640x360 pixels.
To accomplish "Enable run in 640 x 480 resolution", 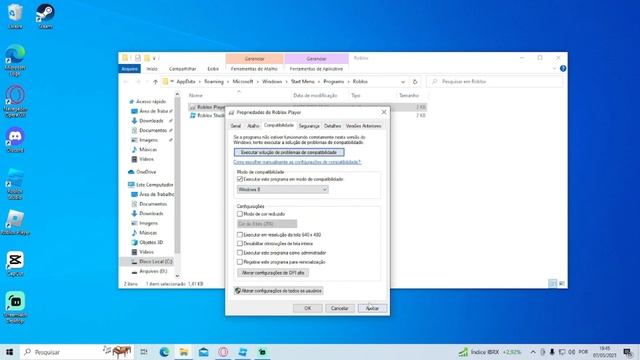I will tap(240, 235).
